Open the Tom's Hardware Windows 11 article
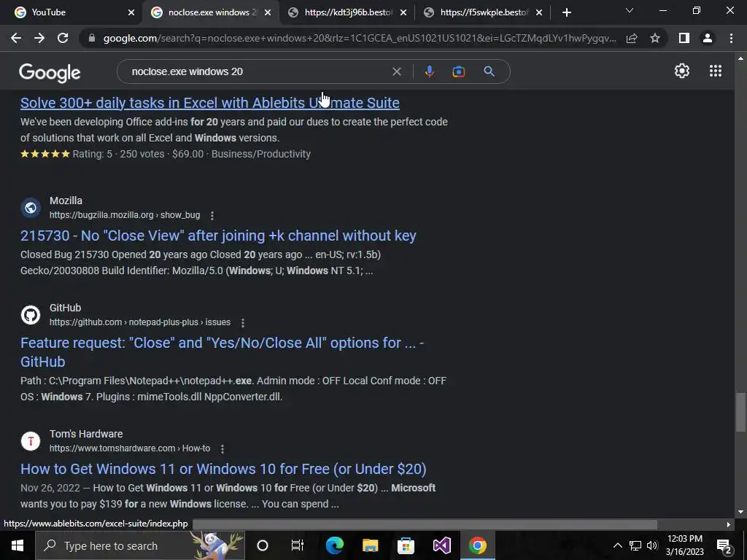Image resolution: width=747 pixels, height=560 pixels. (223, 469)
